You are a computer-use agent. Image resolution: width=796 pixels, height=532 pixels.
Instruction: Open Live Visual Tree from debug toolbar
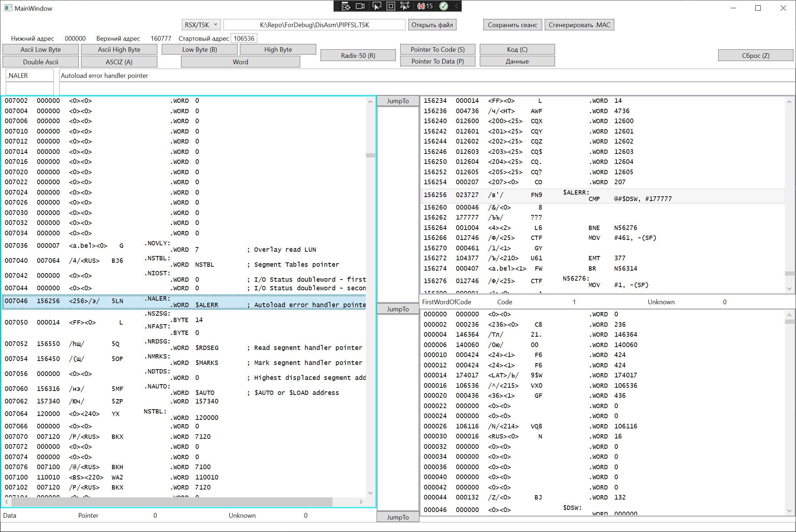[x=346, y=6]
